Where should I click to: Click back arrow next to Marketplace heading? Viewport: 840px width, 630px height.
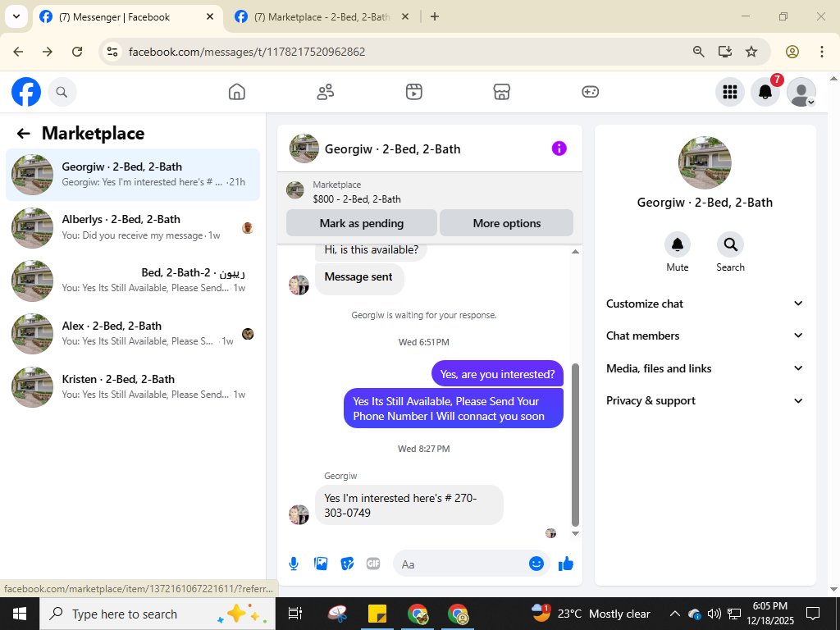click(x=23, y=134)
